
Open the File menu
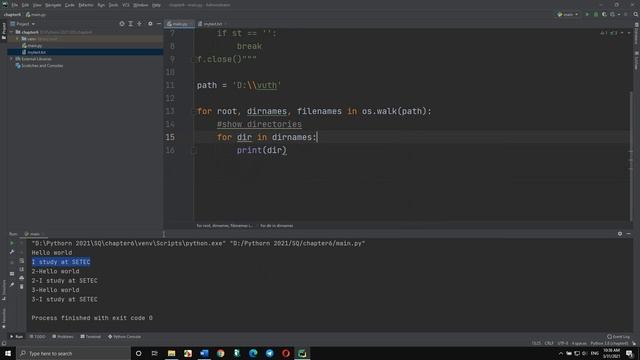pyautogui.click(x=15, y=5)
